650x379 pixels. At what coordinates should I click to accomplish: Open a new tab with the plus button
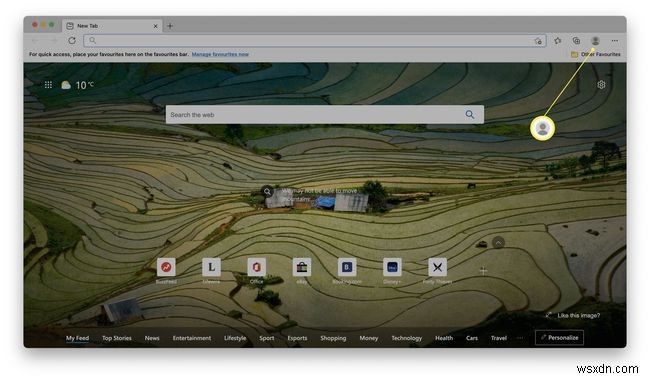170,26
